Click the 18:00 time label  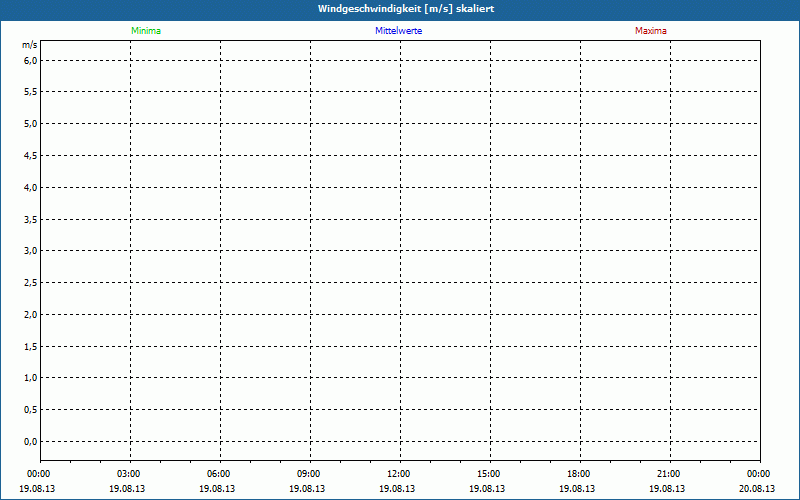(578, 474)
